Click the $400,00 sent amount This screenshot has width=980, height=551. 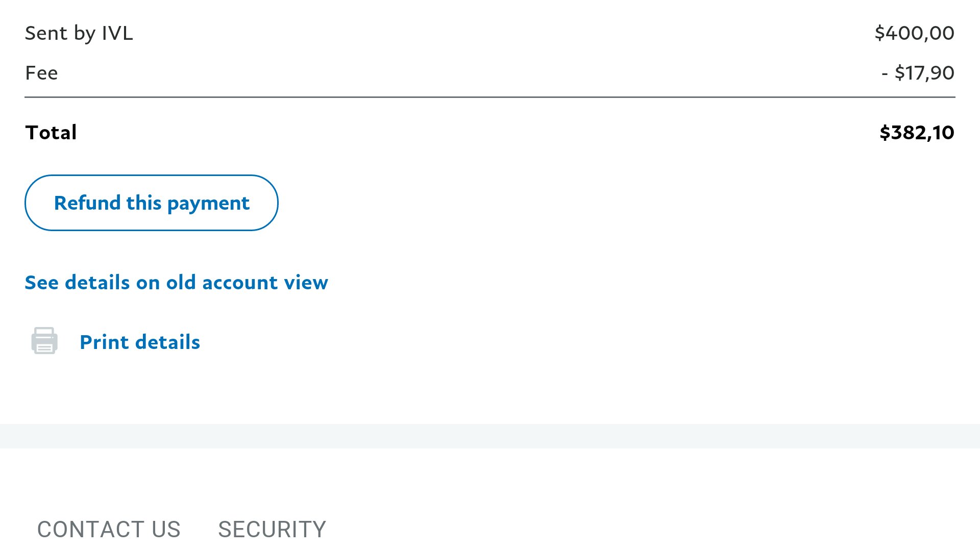pos(914,33)
